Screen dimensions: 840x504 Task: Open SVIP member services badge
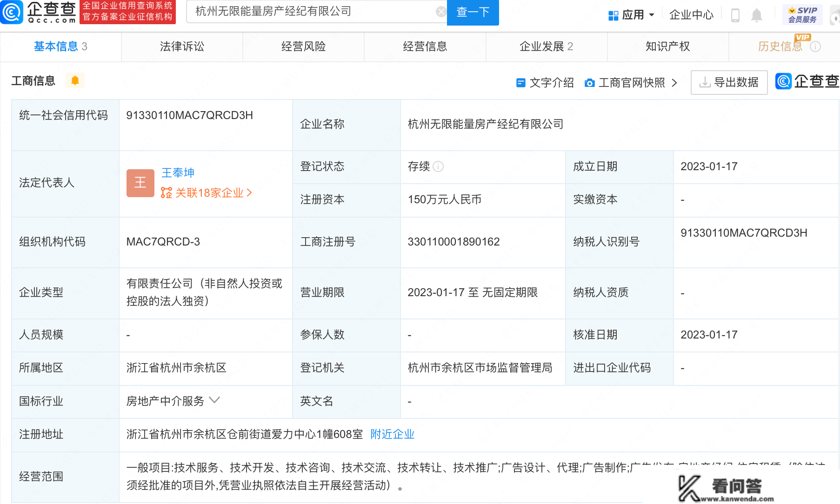pyautogui.click(x=802, y=15)
